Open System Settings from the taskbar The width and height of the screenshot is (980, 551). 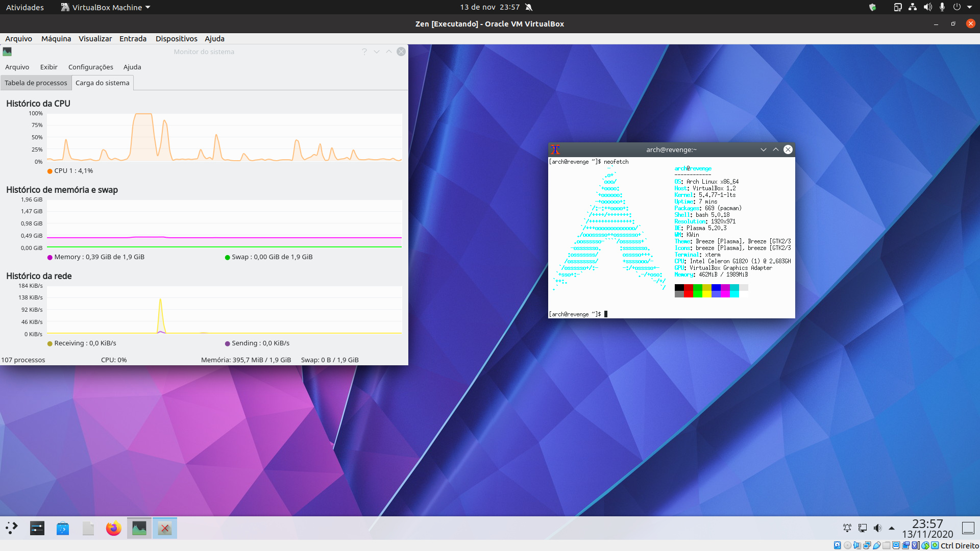pyautogui.click(x=37, y=528)
